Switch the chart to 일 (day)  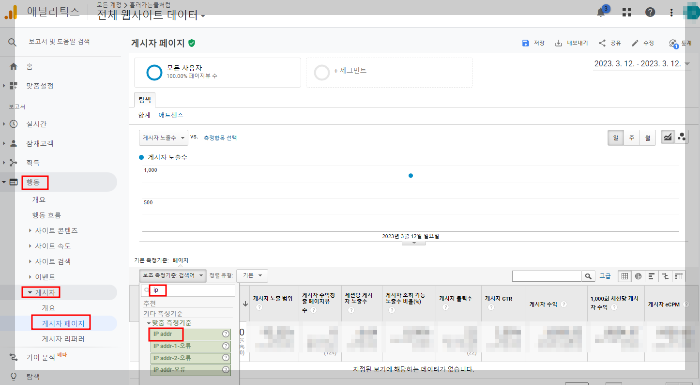click(x=616, y=138)
